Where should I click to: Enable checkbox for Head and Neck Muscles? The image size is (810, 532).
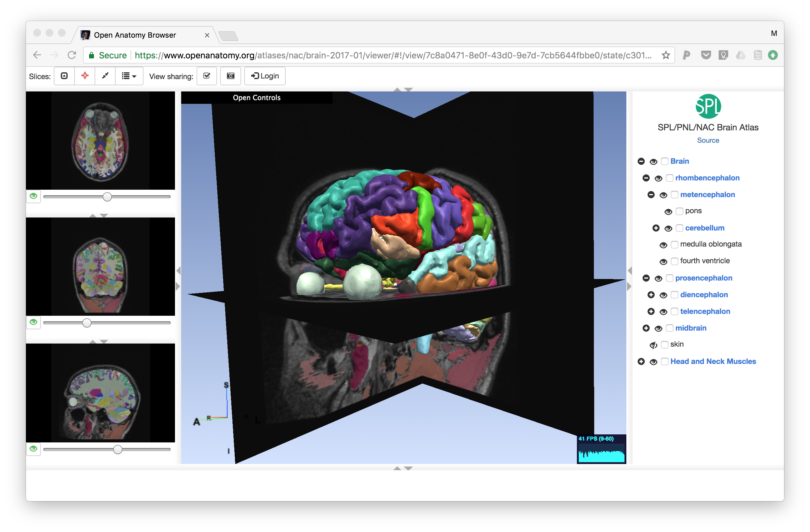pyautogui.click(x=666, y=361)
